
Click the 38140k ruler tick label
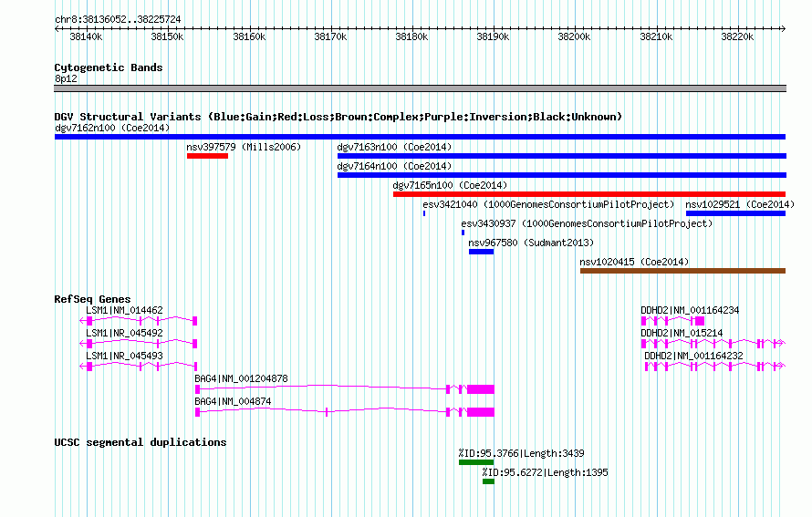(86, 36)
